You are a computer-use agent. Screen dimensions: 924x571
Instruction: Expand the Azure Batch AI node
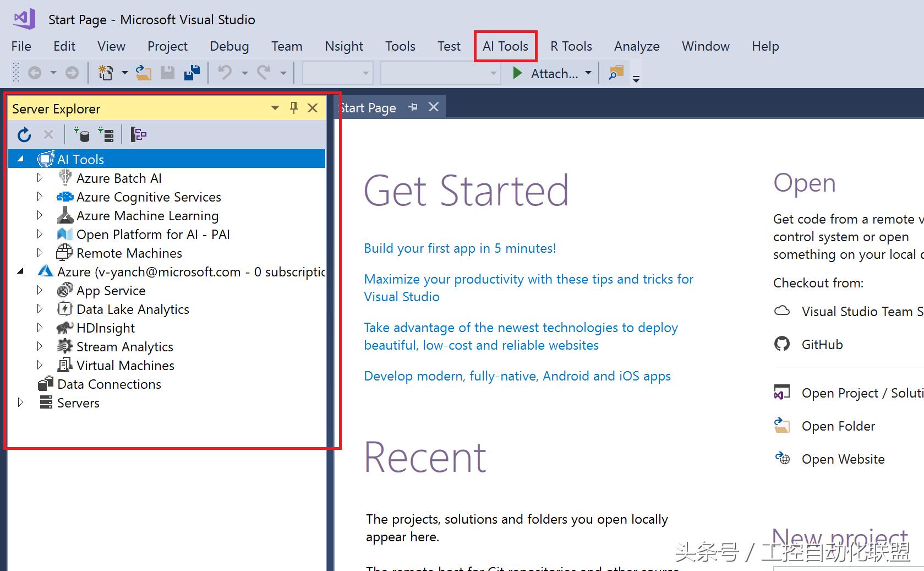pyautogui.click(x=40, y=178)
